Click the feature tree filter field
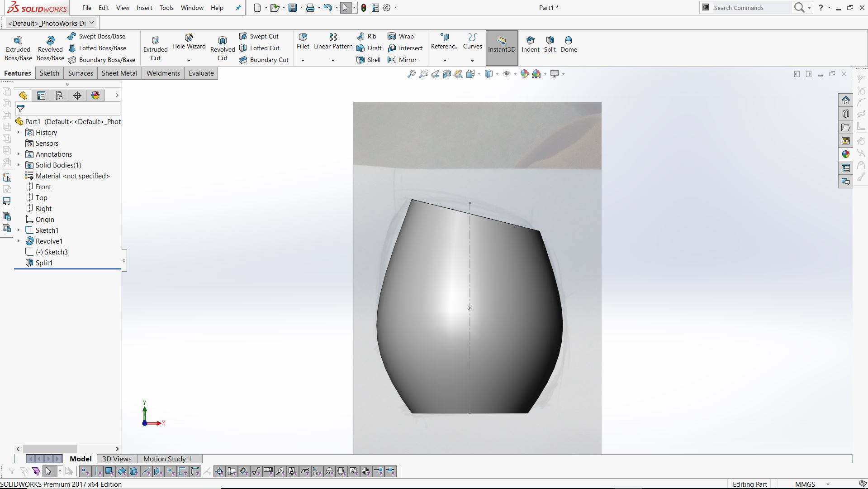Screen dimensions: 868x489 click(68, 109)
